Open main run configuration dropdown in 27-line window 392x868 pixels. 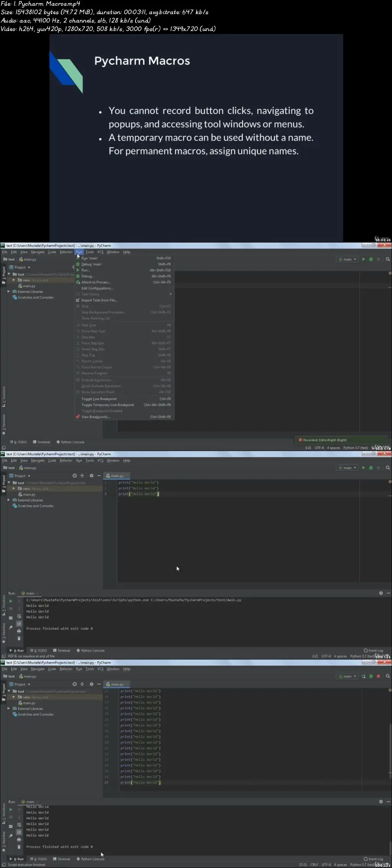click(x=348, y=676)
